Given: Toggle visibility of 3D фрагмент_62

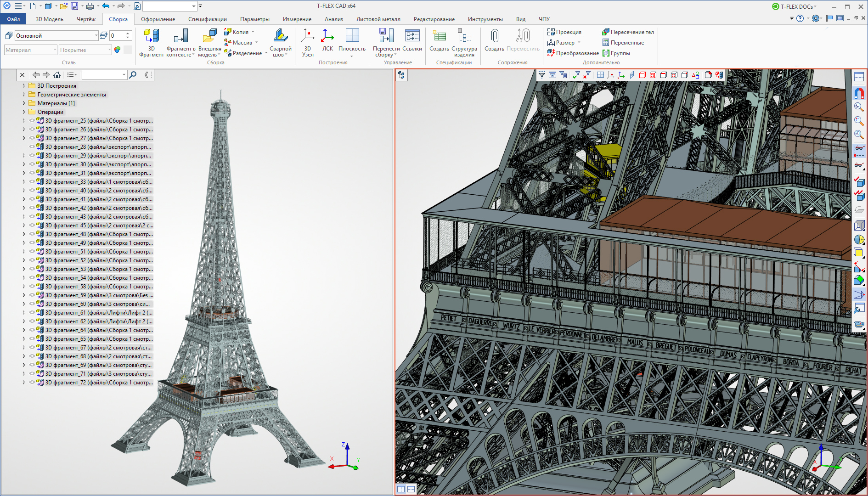Looking at the screenshot, I should pos(32,321).
